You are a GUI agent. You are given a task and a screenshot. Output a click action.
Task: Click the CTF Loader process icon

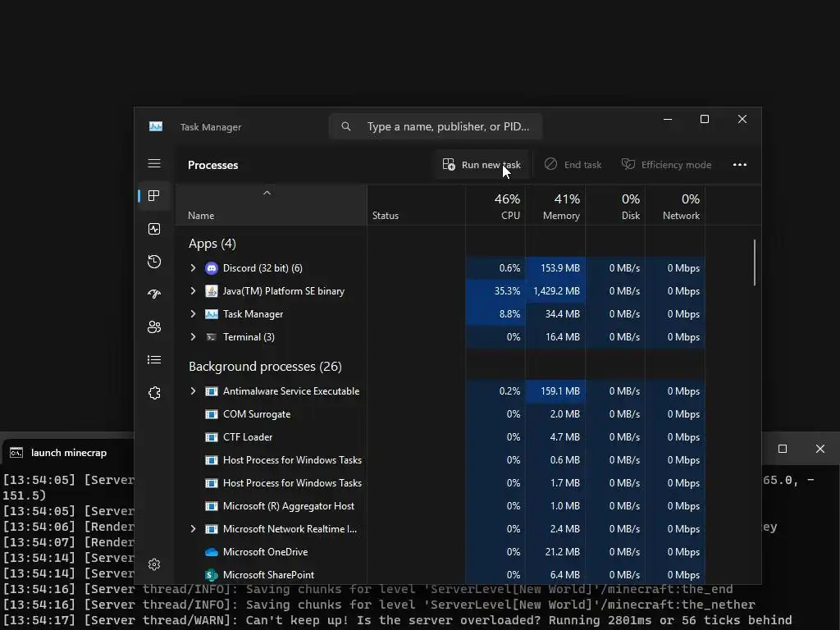click(212, 437)
